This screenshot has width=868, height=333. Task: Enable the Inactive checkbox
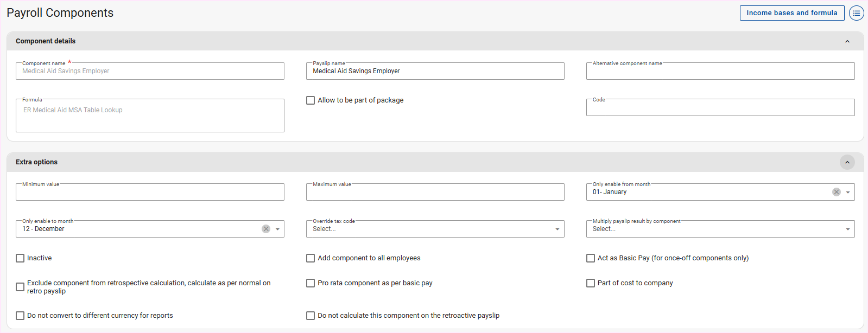(20, 258)
